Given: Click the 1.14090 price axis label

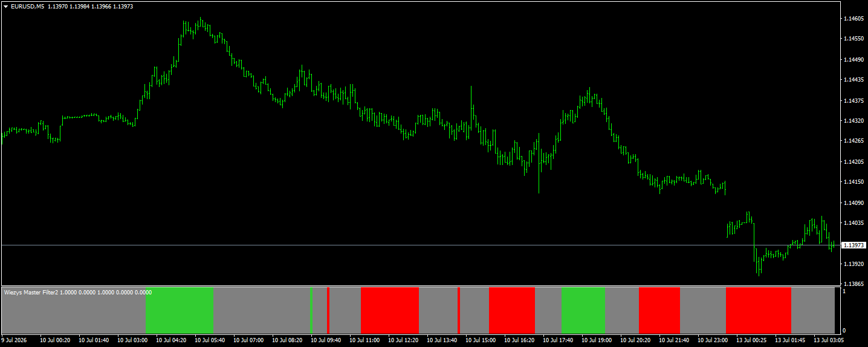Looking at the screenshot, I should [x=853, y=203].
